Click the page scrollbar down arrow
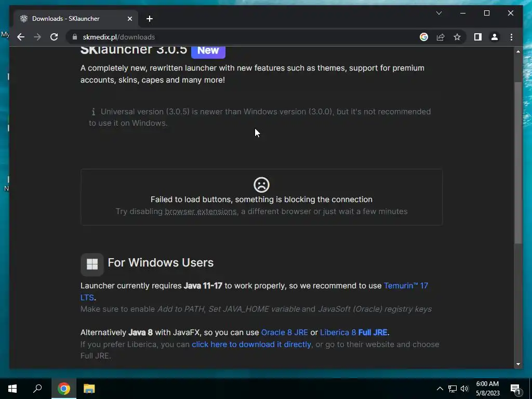The width and height of the screenshot is (532, 399). 518,364
